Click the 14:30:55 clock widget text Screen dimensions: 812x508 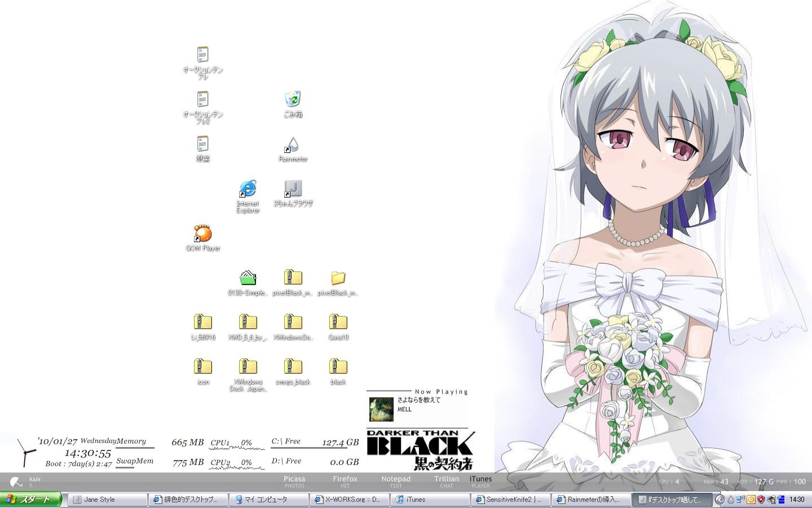tap(87, 453)
